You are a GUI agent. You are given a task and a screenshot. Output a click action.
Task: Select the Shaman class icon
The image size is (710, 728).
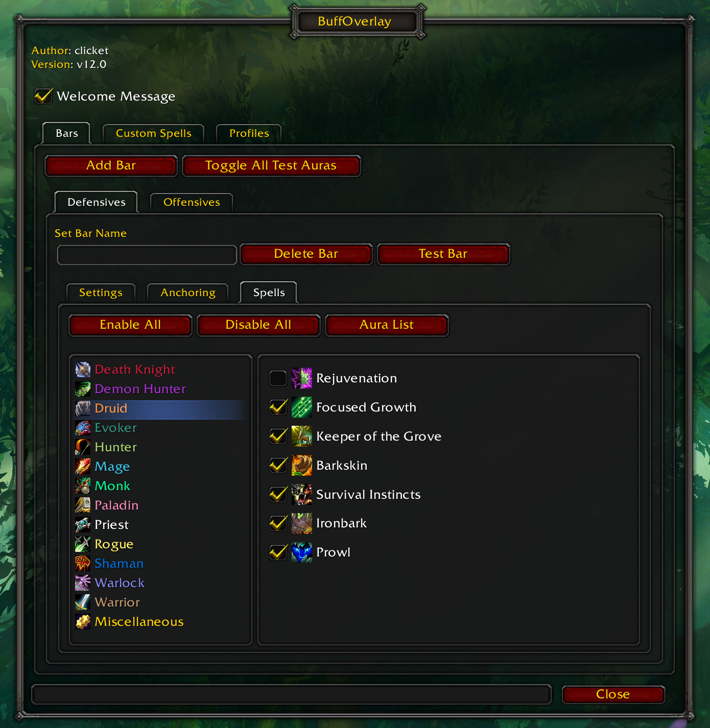pos(83,564)
